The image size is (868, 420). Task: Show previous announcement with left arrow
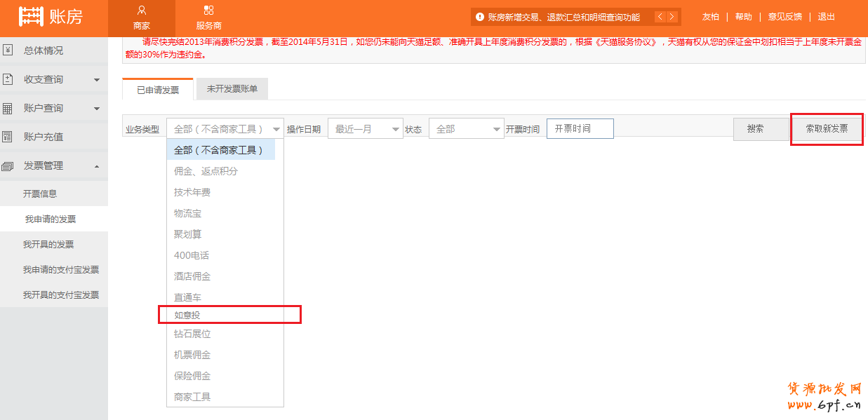click(660, 17)
